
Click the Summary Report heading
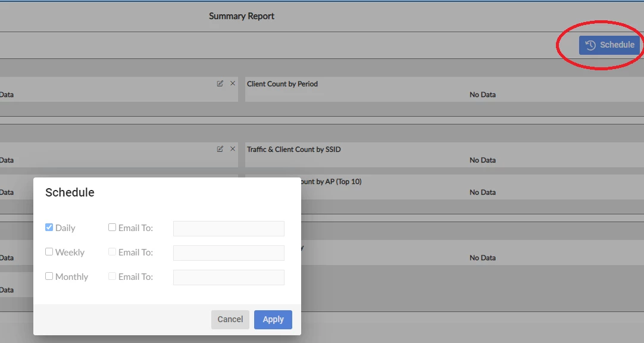click(242, 16)
